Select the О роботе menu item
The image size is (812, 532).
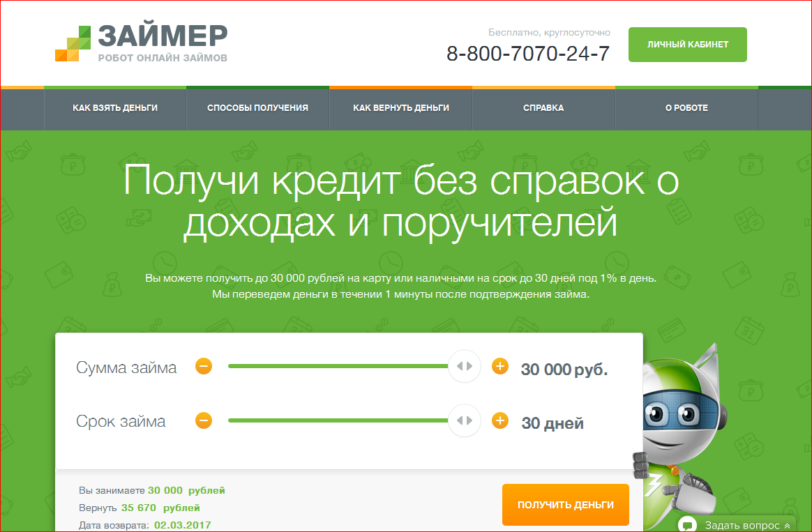point(686,108)
